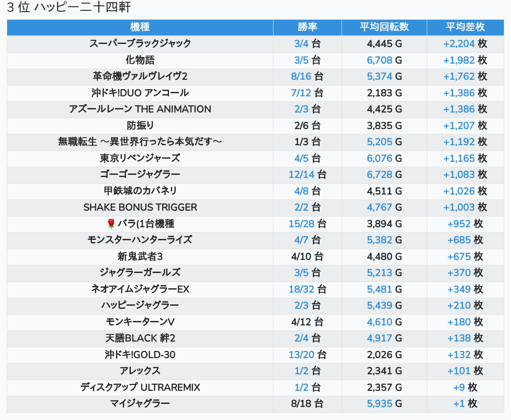Open the +1,003 link for SHAKE BONUS TRIGGER

point(459,207)
